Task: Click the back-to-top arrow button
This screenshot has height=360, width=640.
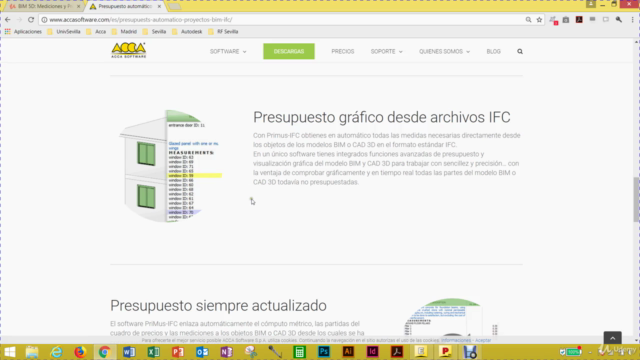Action: 612,338
